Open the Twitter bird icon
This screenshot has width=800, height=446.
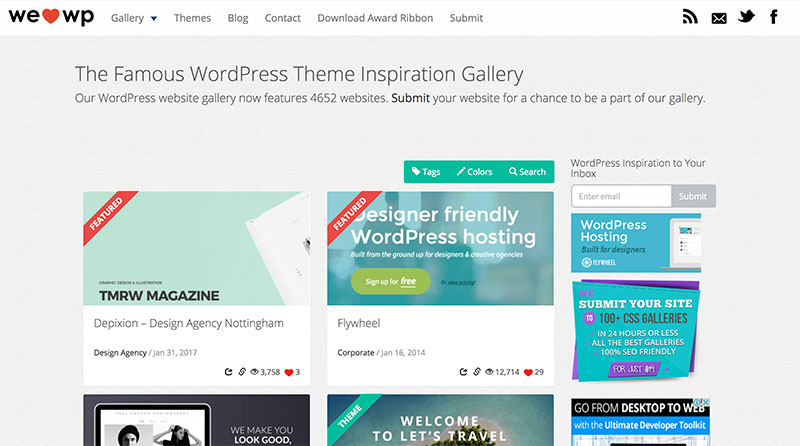[x=746, y=17]
